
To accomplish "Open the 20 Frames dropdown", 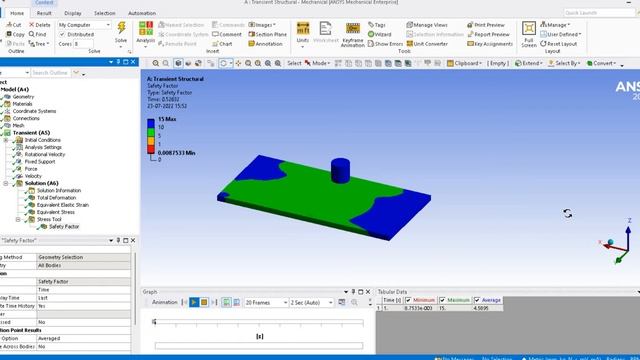I will click(x=266, y=302).
